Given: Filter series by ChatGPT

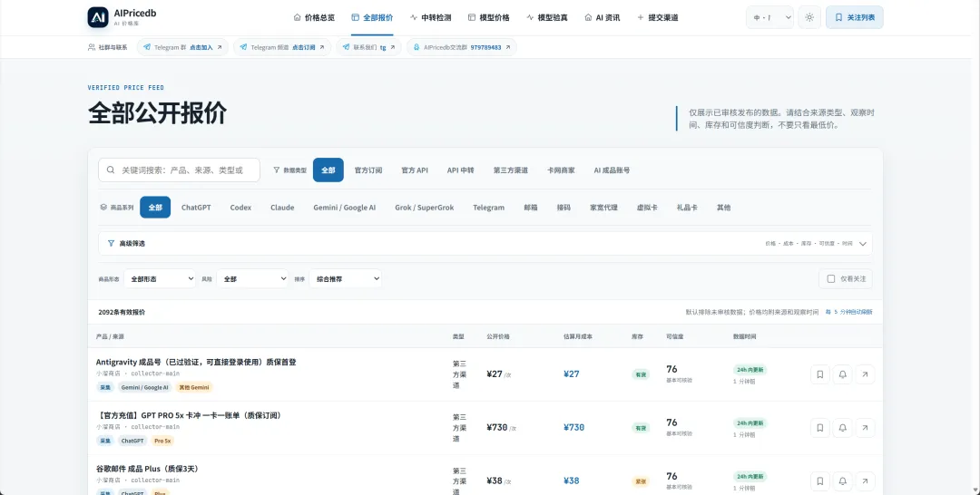Looking at the screenshot, I should tap(196, 208).
